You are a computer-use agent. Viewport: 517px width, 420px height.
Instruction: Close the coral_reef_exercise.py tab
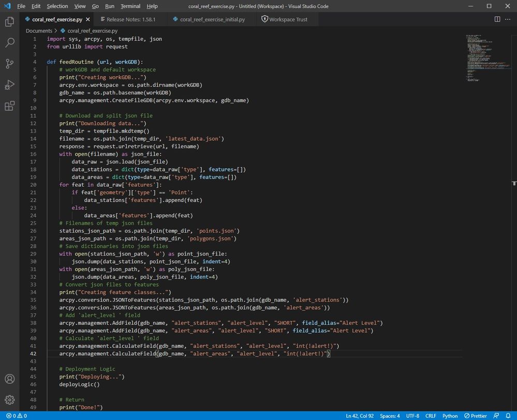(88, 20)
